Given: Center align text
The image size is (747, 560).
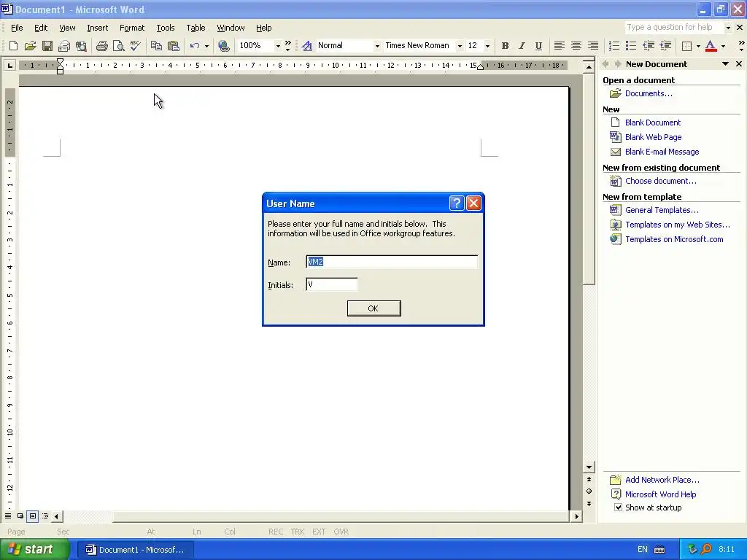Looking at the screenshot, I should [x=576, y=46].
